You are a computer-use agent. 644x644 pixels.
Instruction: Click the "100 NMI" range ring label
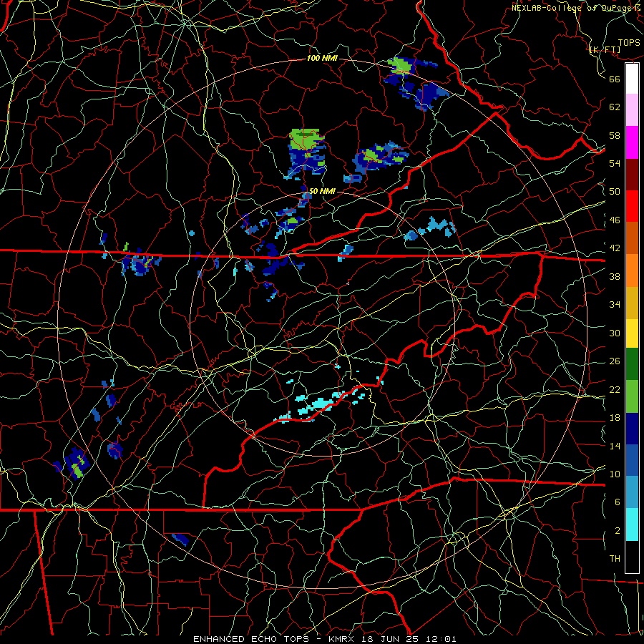322,59
